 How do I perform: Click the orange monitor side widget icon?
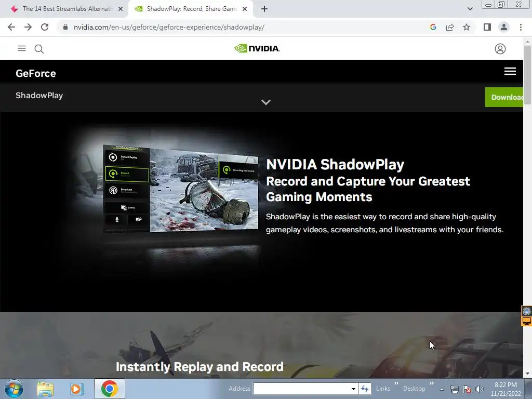click(527, 321)
